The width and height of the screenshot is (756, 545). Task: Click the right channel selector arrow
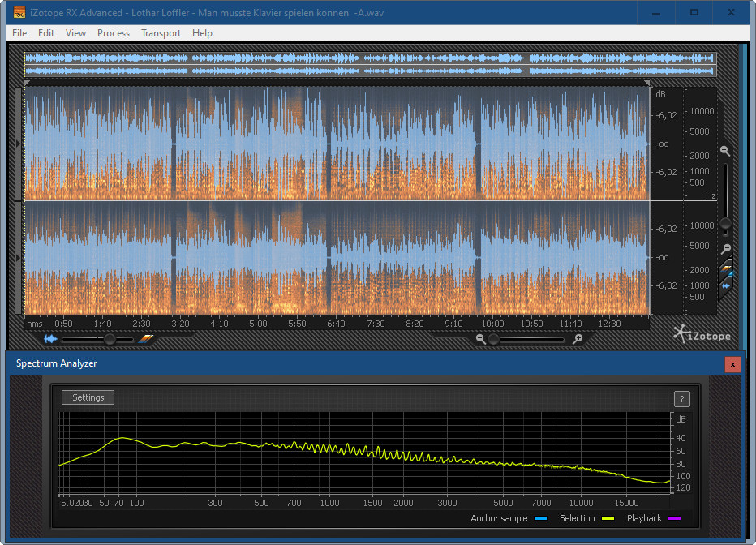point(19,258)
